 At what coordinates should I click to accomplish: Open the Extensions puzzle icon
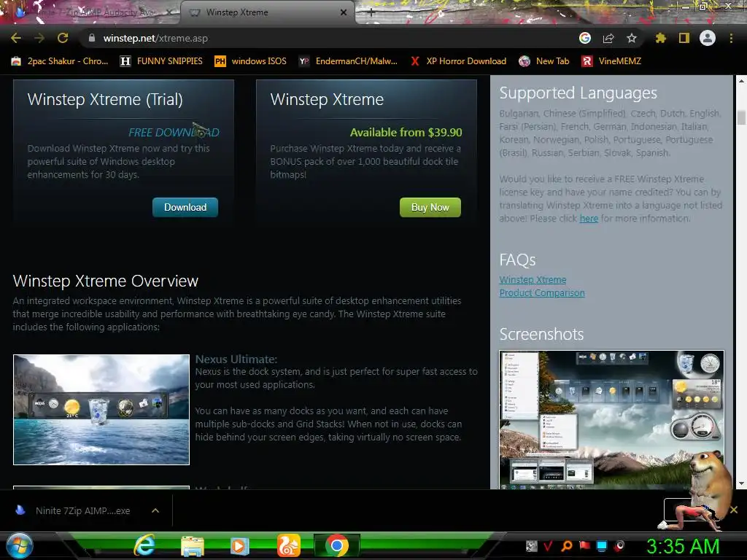pyautogui.click(x=661, y=38)
